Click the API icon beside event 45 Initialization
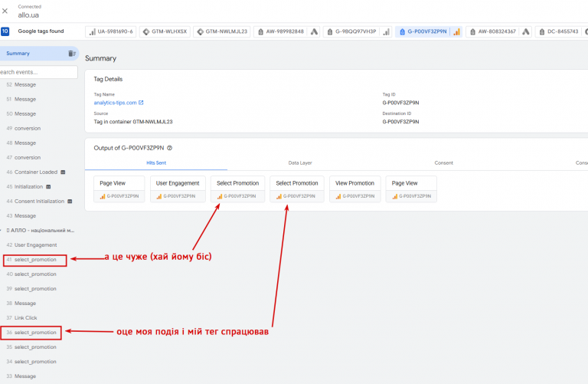The image size is (588, 384). [x=48, y=187]
